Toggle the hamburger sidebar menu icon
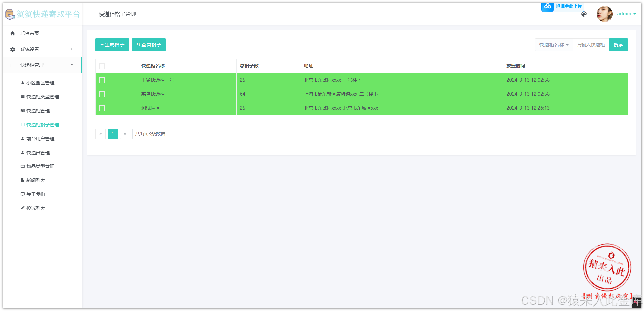The width and height of the screenshot is (644, 311). pyautogui.click(x=92, y=14)
